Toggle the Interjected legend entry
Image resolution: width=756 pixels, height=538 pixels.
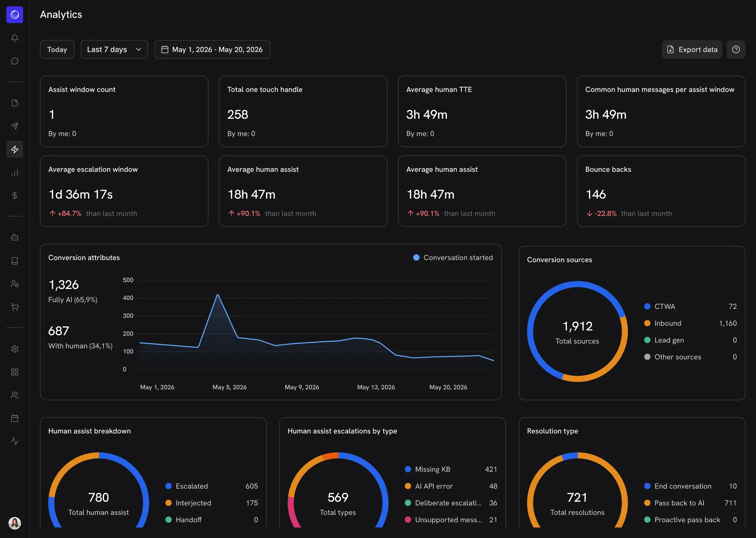(211, 503)
